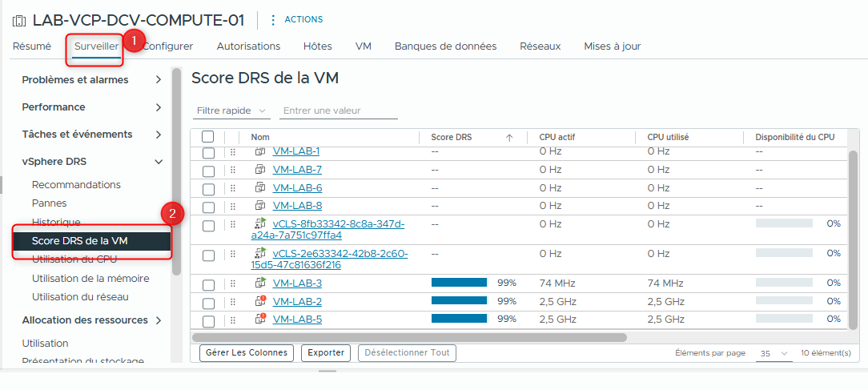868x390 pixels.
Task: Click the vCLS-8fb33342 running VM icon
Action: coord(260,223)
